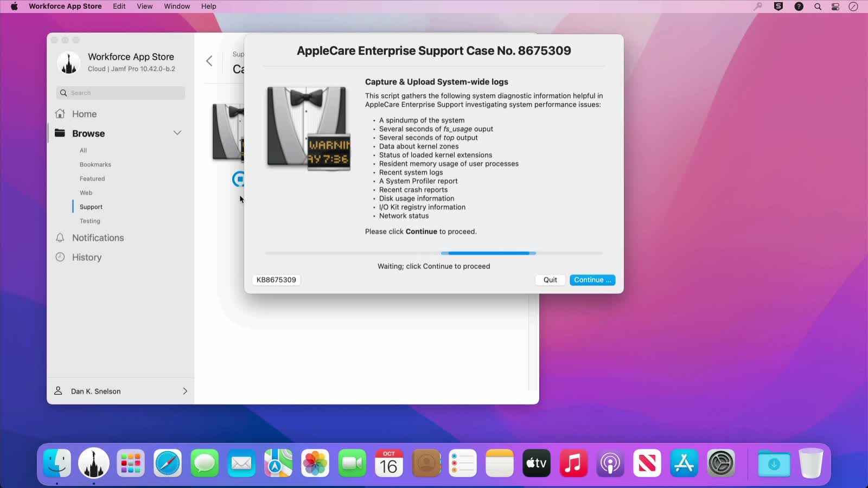868x488 pixels.
Task: Open App Store from the Dock
Action: click(x=684, y=463)
